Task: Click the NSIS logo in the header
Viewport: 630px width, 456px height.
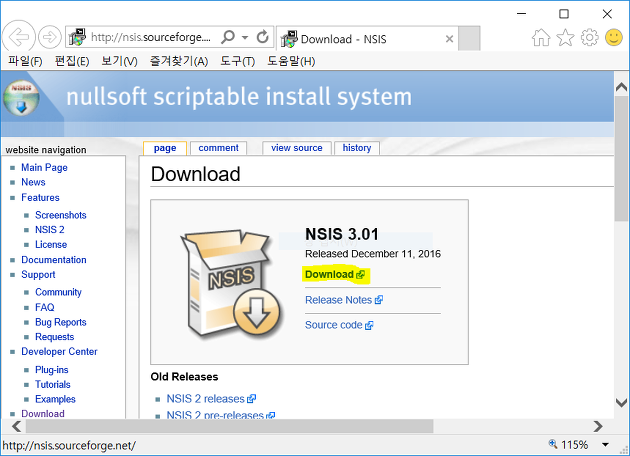Action: 21,98
